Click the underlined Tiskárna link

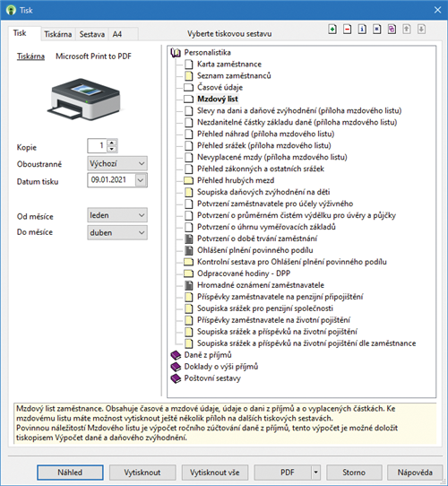coord(30,56)
